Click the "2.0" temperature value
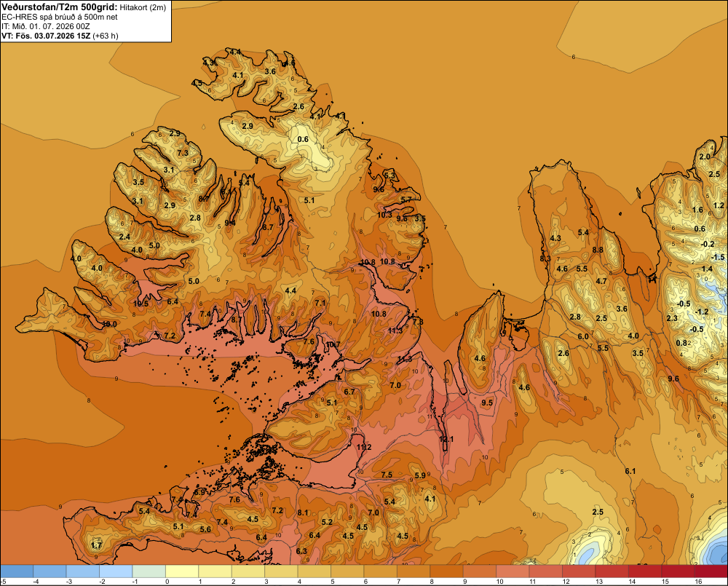728x586 pixels. coord(705,157)
